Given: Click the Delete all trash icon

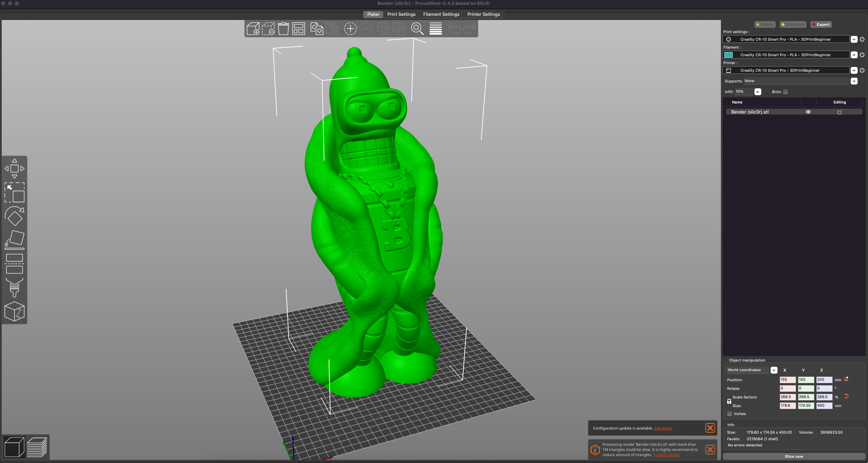Looking at the screenshot, I should 283,29.
